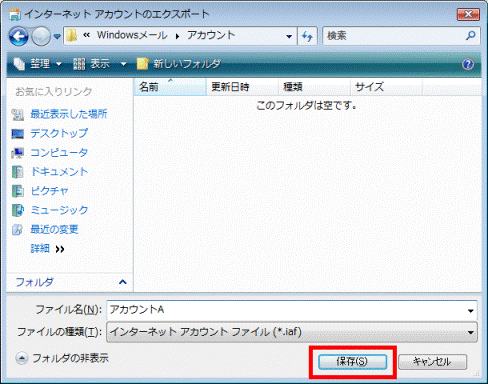
Task: Open コンピュータ from favorite links
Action: pyautogui.click(x=59, y=152)
